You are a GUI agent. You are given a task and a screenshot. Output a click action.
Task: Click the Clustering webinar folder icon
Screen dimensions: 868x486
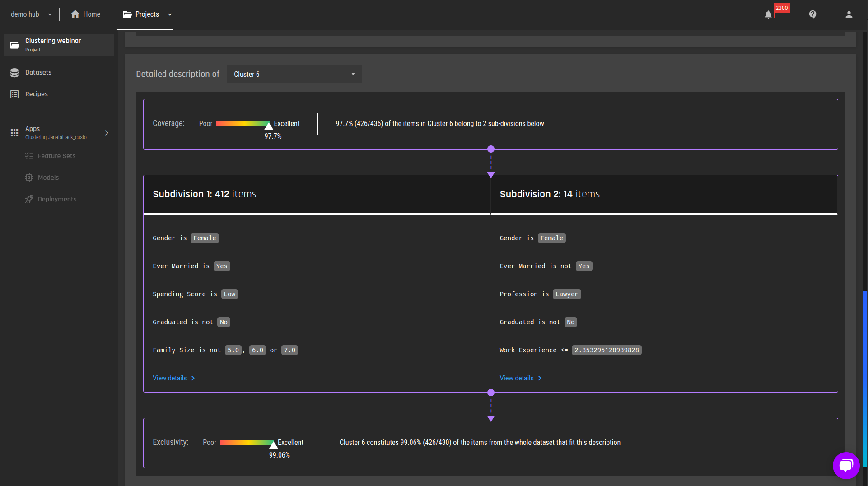click(x=14, y=45)
